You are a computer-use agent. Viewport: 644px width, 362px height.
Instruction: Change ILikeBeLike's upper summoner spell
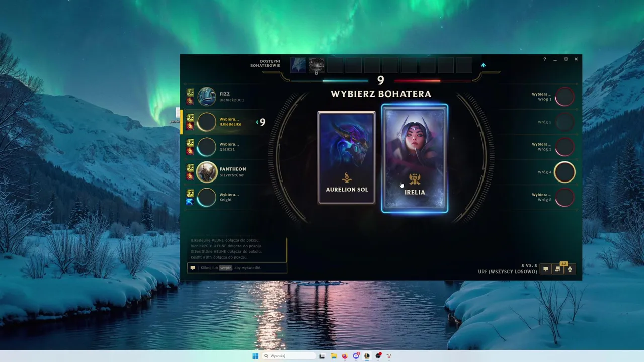pyautogui.click(x=190, y=118)
